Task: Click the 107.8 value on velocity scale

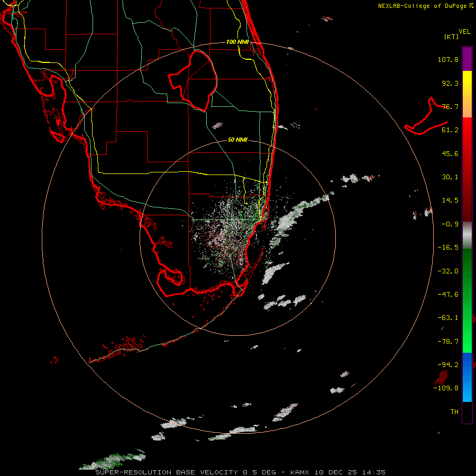Action: click(x=448, y=59)
